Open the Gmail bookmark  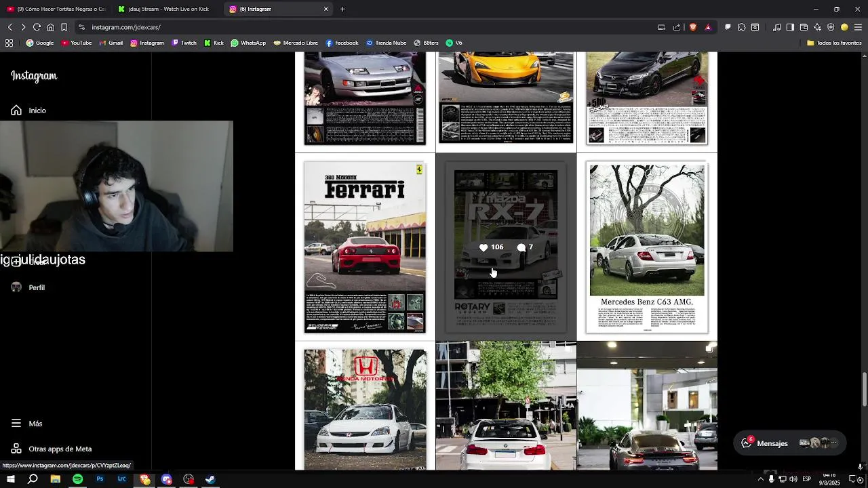pos(111,43)
